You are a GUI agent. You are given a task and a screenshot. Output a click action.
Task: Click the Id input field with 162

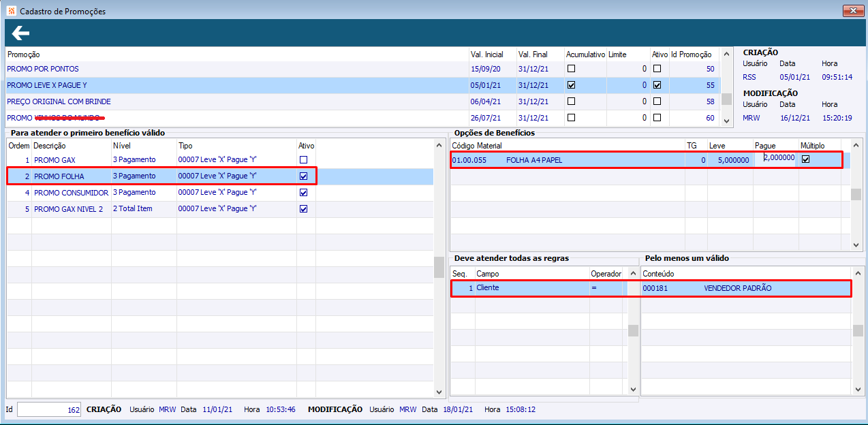[49, 409]
